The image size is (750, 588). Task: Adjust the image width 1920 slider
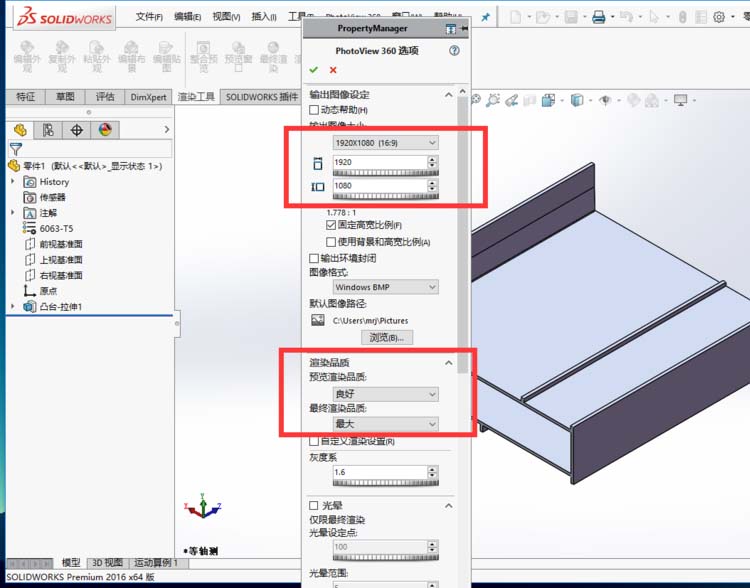coord(386,172)
